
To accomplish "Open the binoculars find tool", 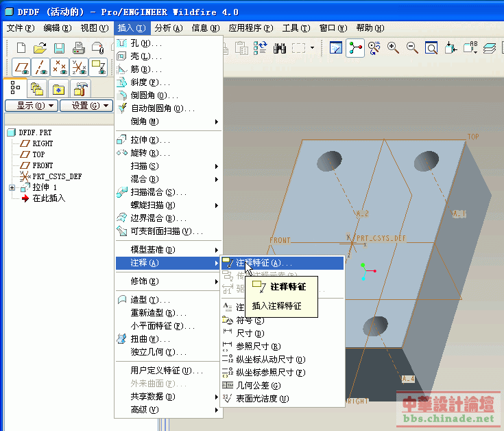I will [280, 48].
